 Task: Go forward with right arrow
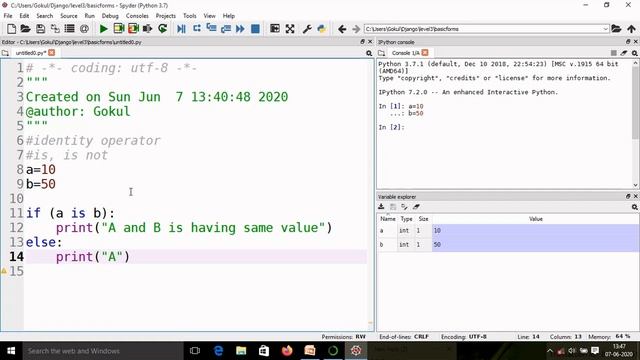(x=356, y=29)
